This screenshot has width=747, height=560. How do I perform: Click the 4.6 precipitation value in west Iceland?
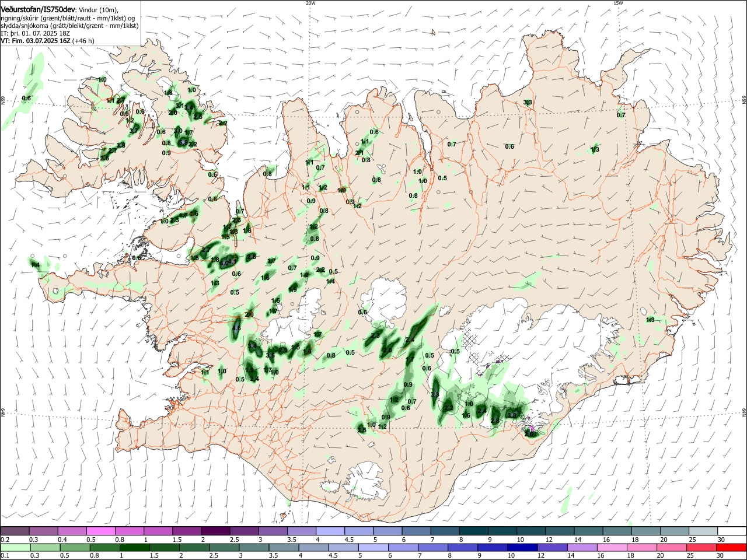(236, 328)
